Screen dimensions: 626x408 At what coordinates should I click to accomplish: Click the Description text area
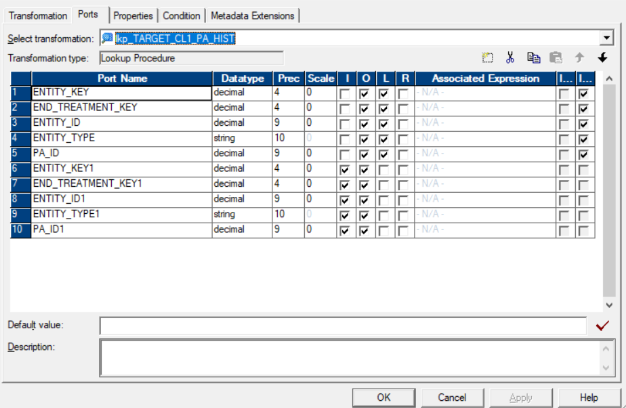(x=349, y=357)
